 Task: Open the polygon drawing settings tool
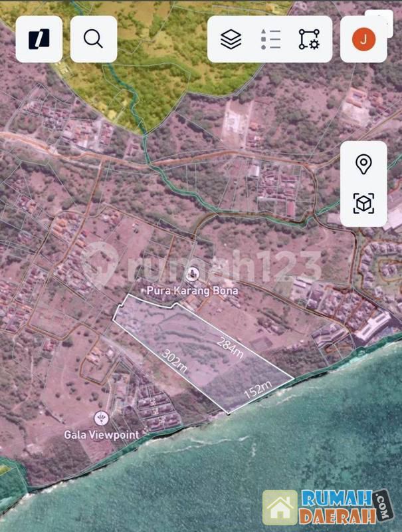pos(309,39)
